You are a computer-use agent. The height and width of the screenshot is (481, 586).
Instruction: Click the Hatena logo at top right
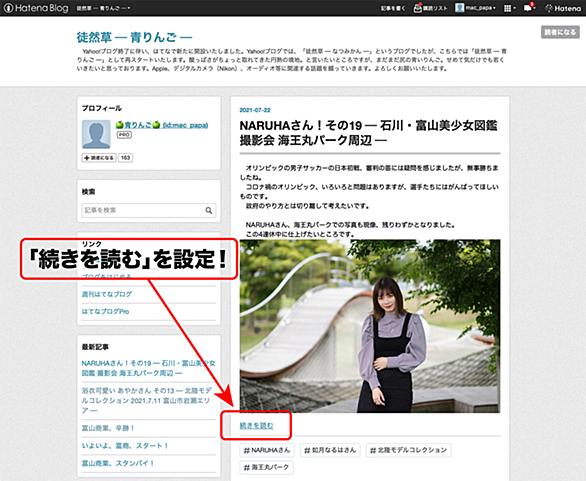(563, 8)
